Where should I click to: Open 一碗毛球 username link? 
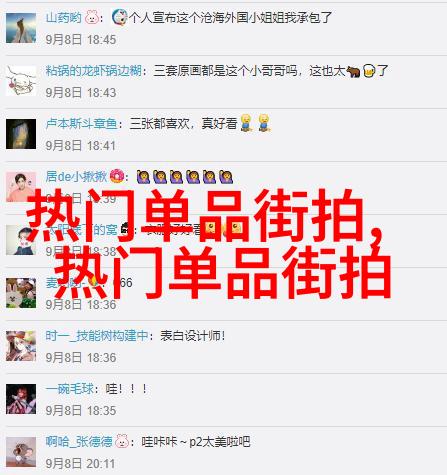tap(70, 389)
